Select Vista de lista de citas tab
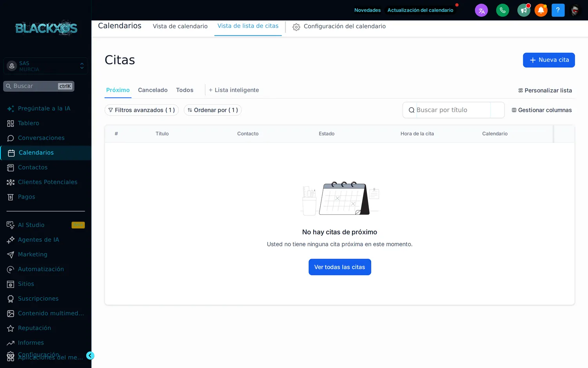The image size is (588, 368). point(248,26)
